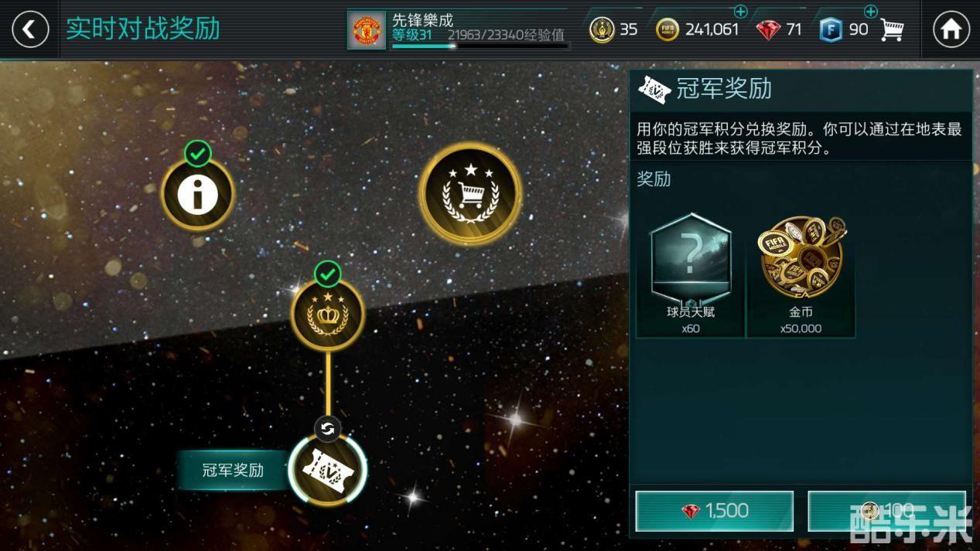Click green checkmark above the crown node

tap(328, 274)
